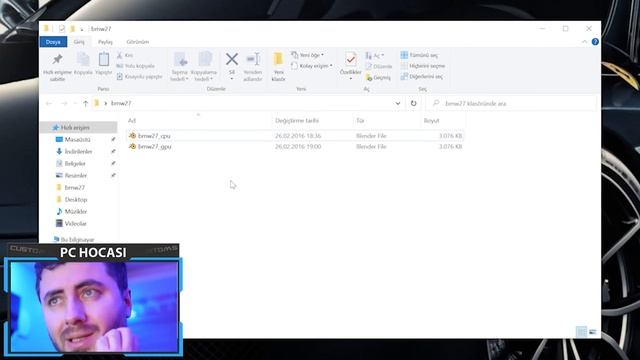Click the Özellikler properties checkmark icon
The height and width of the screenshot is (360, 640).
point(350,59)
